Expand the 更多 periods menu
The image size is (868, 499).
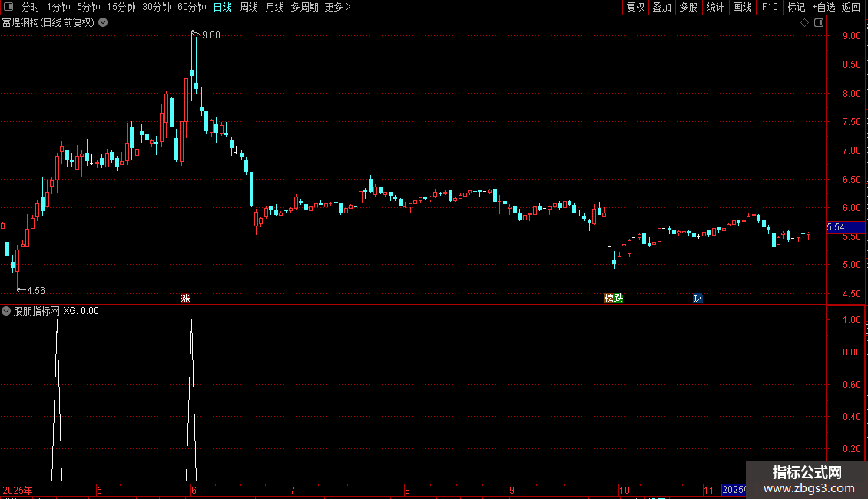tap(337, 7)
